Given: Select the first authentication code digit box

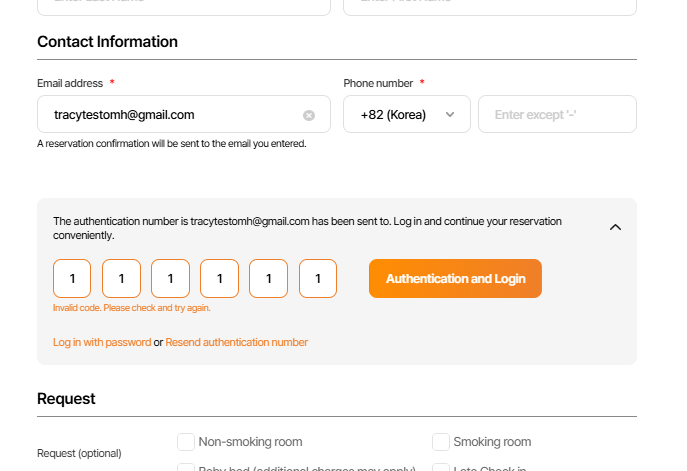Looking at the screenshot, I should [x=72, y=279].
